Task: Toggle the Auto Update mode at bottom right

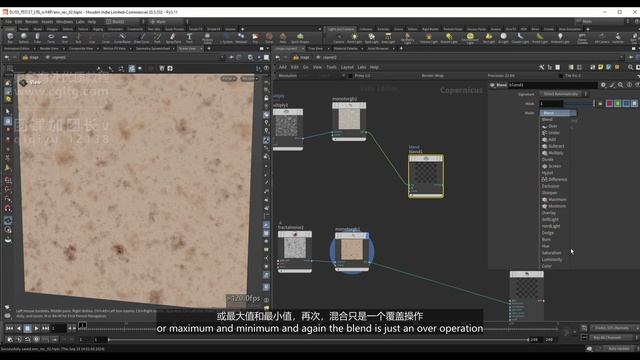Action: click(618, 349)
